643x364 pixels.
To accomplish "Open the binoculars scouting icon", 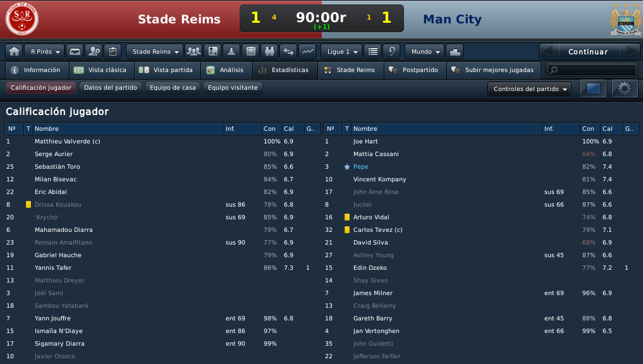I will 269,52.
